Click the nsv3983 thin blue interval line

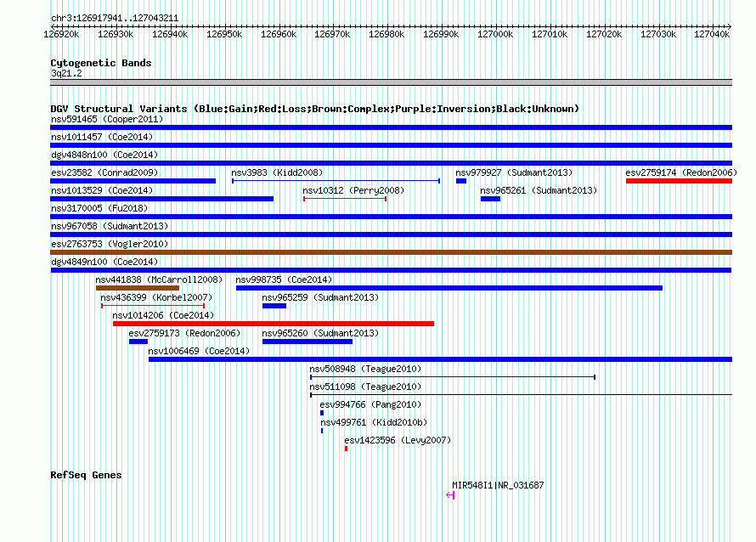coord(336,181)
